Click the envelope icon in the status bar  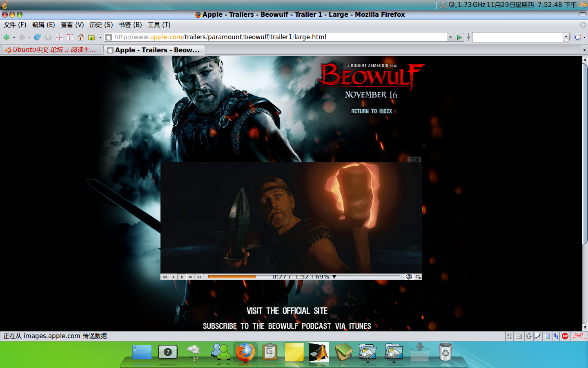519,336
